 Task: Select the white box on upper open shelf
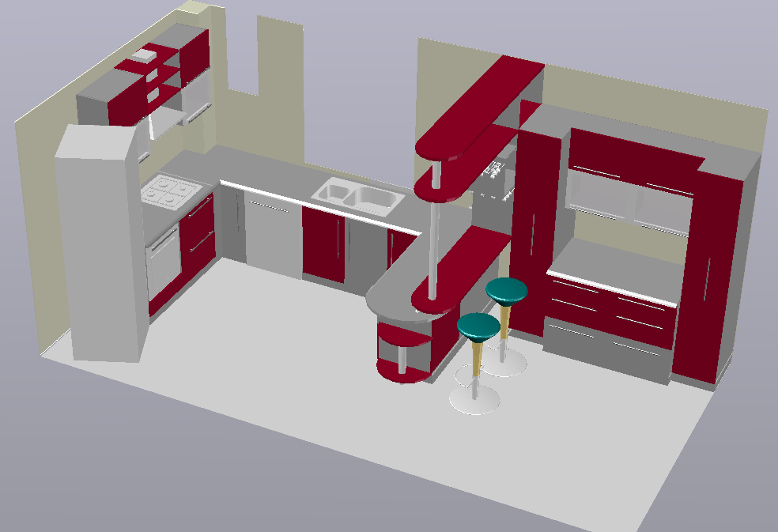(x=145, y=55)
